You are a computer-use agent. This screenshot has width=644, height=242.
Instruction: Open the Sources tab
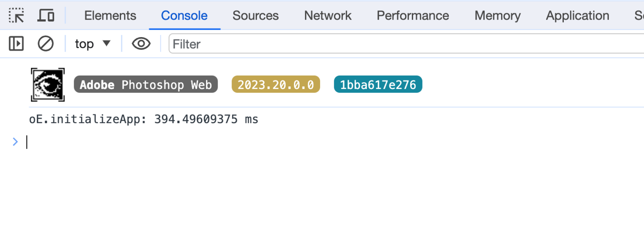coord(255,15)
